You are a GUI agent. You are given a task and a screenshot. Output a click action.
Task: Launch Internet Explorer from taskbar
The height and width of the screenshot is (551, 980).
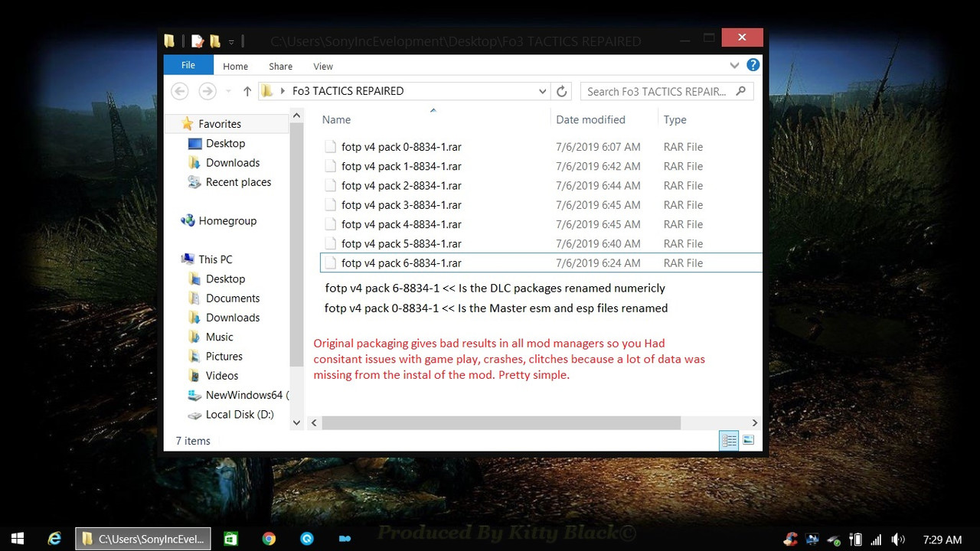tap(54, 539)
